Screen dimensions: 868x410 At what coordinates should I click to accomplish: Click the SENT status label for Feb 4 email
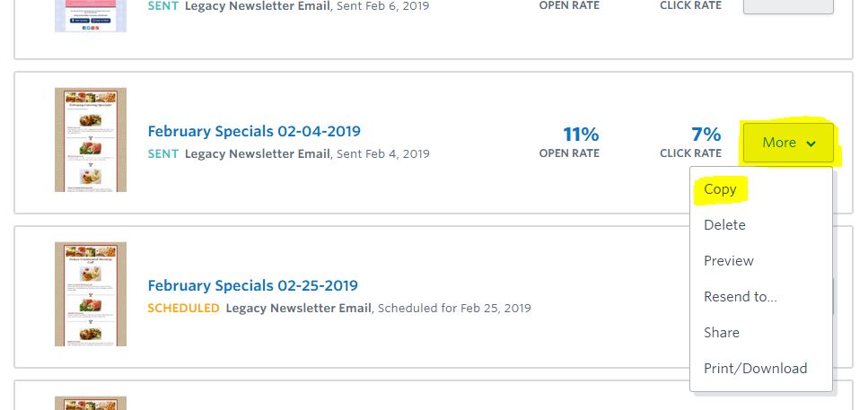tap(162, 153)
